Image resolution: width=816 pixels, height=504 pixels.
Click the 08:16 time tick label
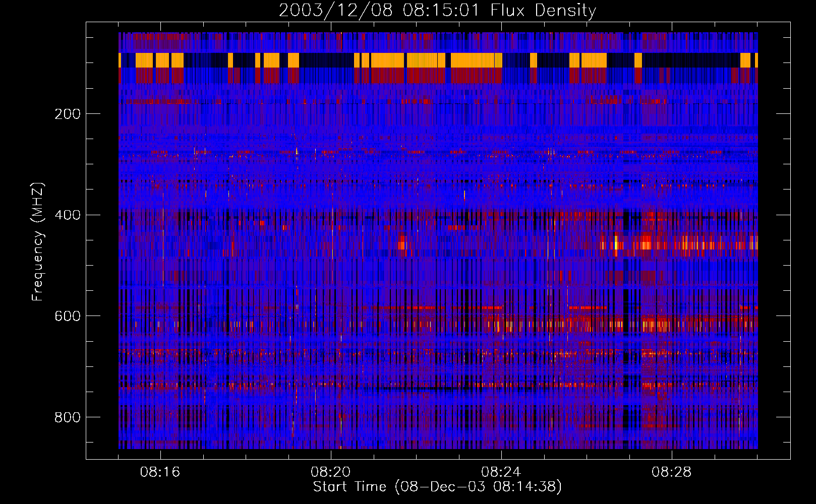(x=160, y=472)
